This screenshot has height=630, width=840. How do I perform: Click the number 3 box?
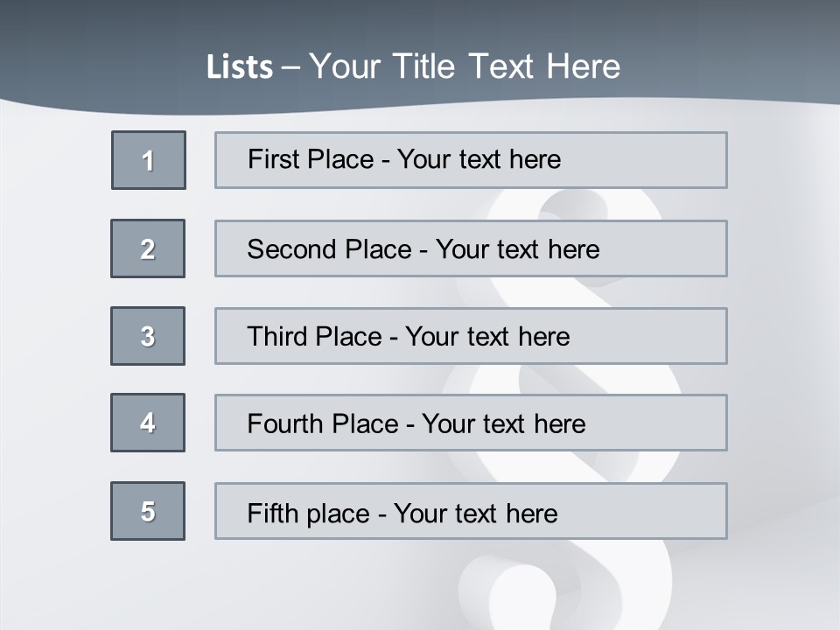pyautogui.click(x=148, y=336)
